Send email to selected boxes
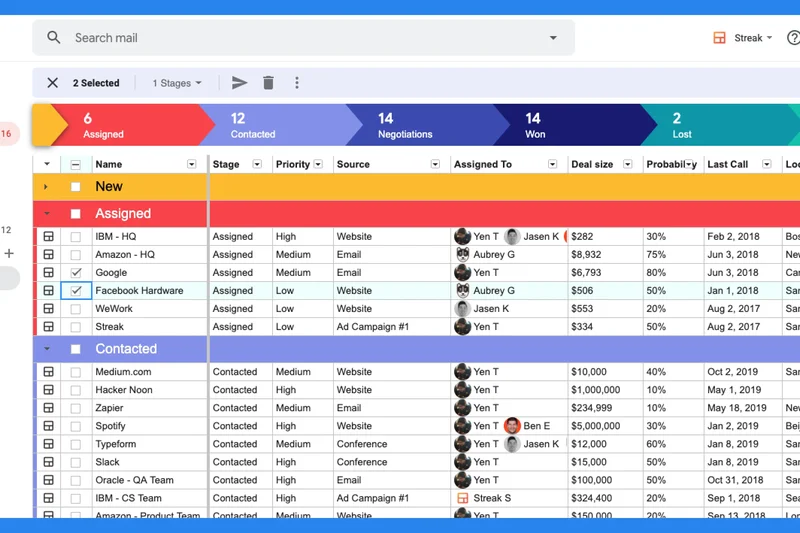Image resolution: width=800 pixels, height=533 pixels. click(239, 83)
